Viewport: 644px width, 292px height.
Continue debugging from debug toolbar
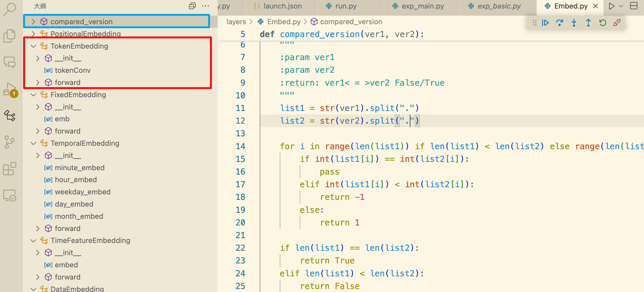click(x=545, y=23)
